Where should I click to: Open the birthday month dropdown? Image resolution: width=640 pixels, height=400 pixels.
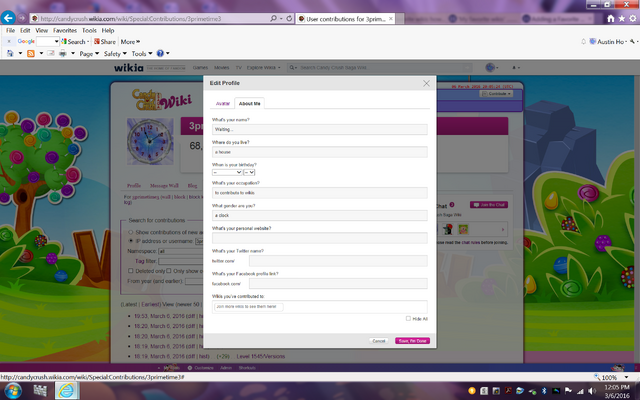227,172
